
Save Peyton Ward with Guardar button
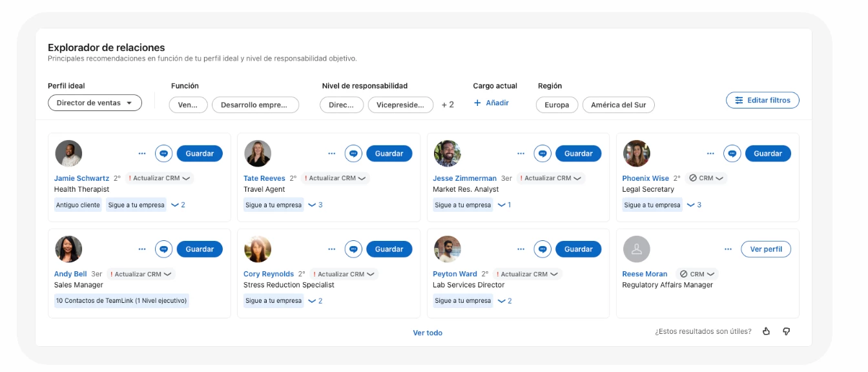pos(578,249)
